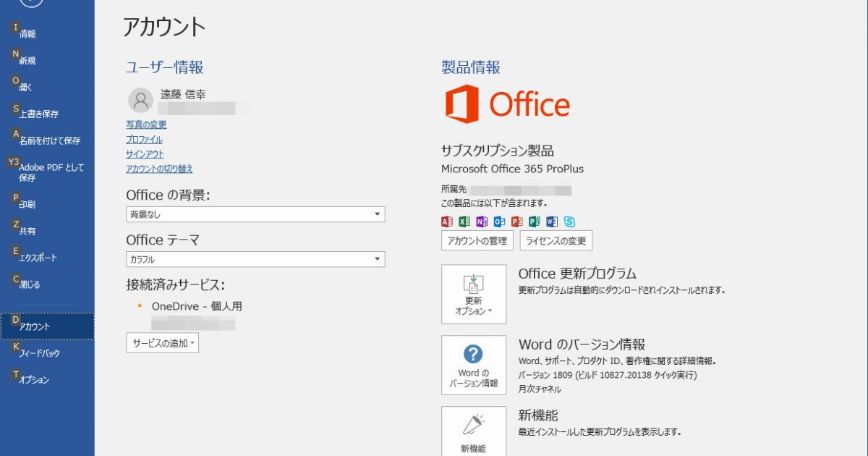Image resolution: width=868 pixels, height=456 pixels.
Task: Click the PowerPoint app icon
Action: tap(516, 221)
